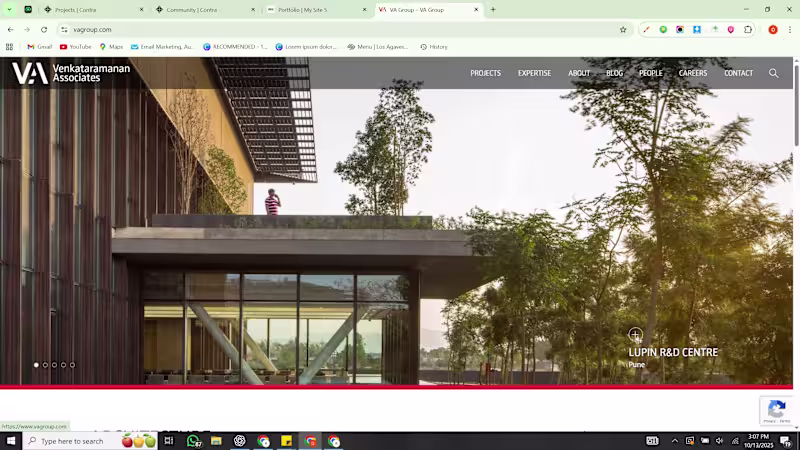Open WhatsApp from the taskbar
The image size is (800, 450).
pos(193,441)
